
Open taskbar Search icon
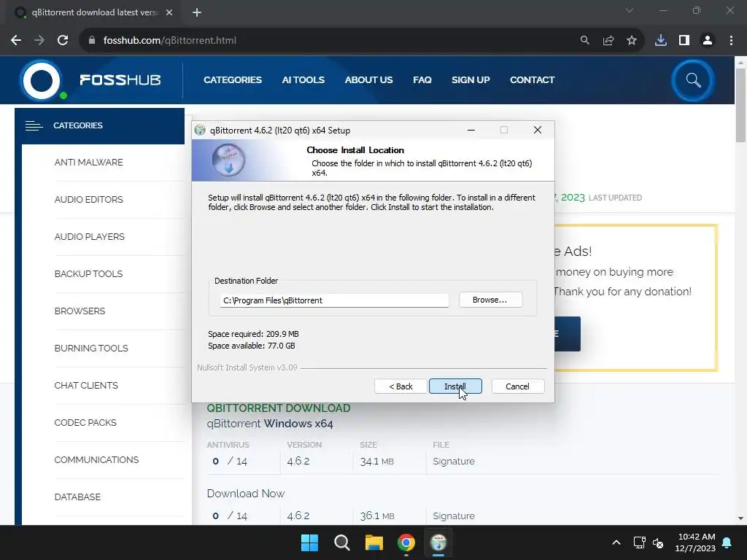click(342, 542)
